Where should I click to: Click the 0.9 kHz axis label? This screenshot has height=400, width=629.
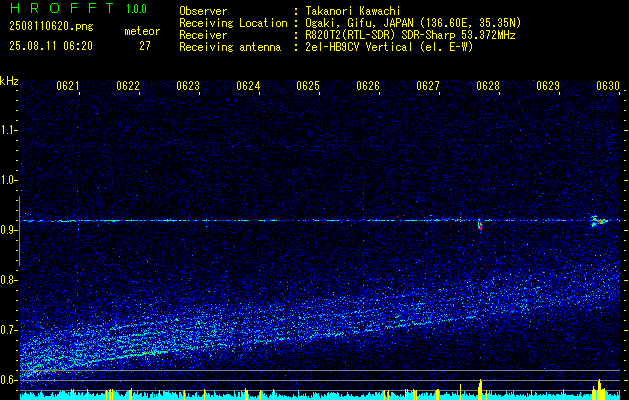click(9, 230)
